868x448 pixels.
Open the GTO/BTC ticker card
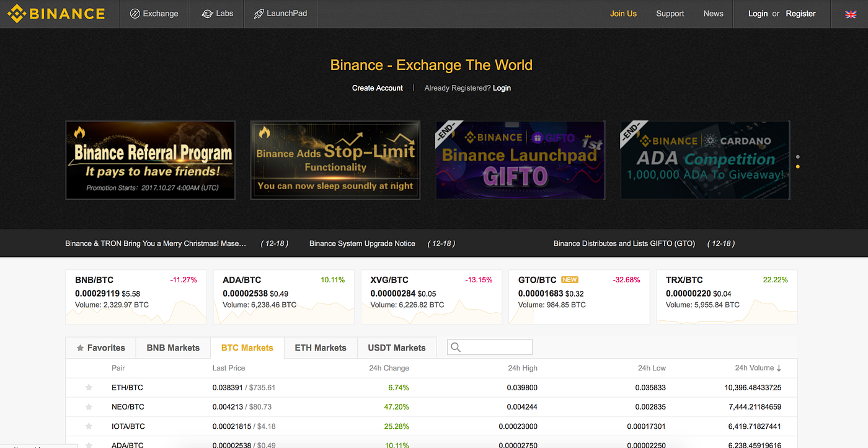[579, 297]
